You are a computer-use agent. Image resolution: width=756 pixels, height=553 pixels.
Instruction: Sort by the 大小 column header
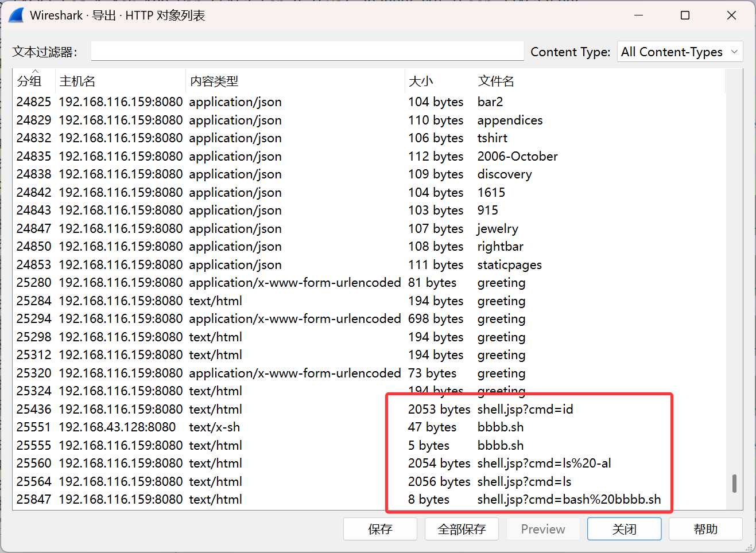click(439, 81)
